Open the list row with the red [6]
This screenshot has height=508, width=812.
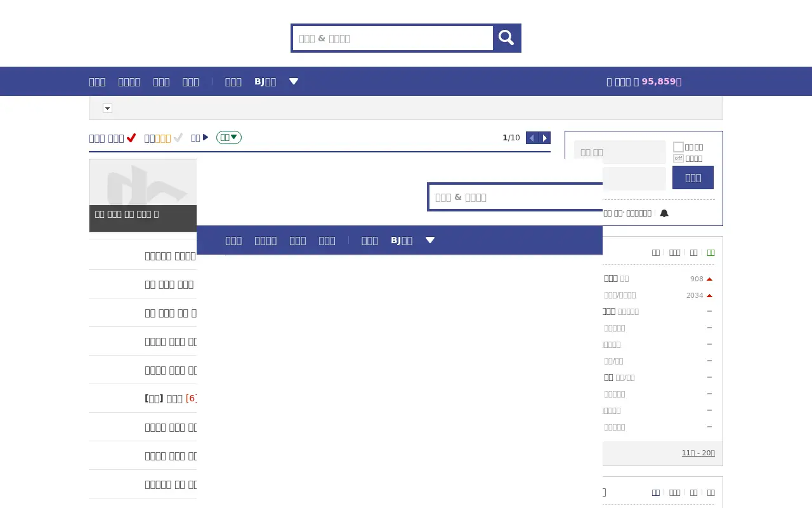coord(143,398)
